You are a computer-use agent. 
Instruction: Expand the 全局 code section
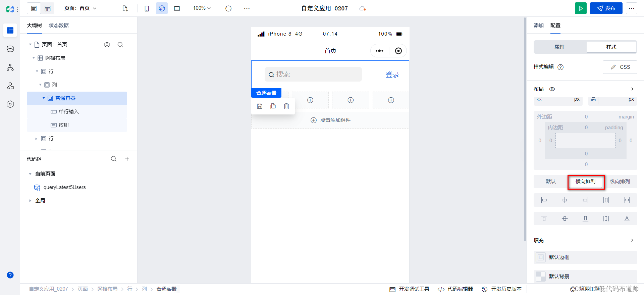pyautogui.click(x=30, y=201)
